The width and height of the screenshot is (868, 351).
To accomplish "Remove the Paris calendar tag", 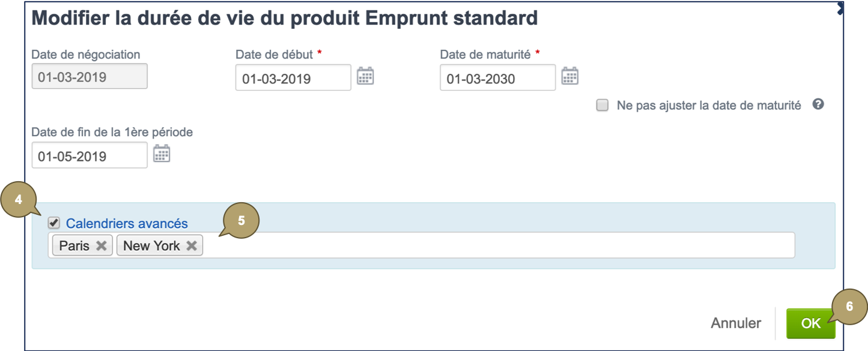I will [x=101, y=245].
